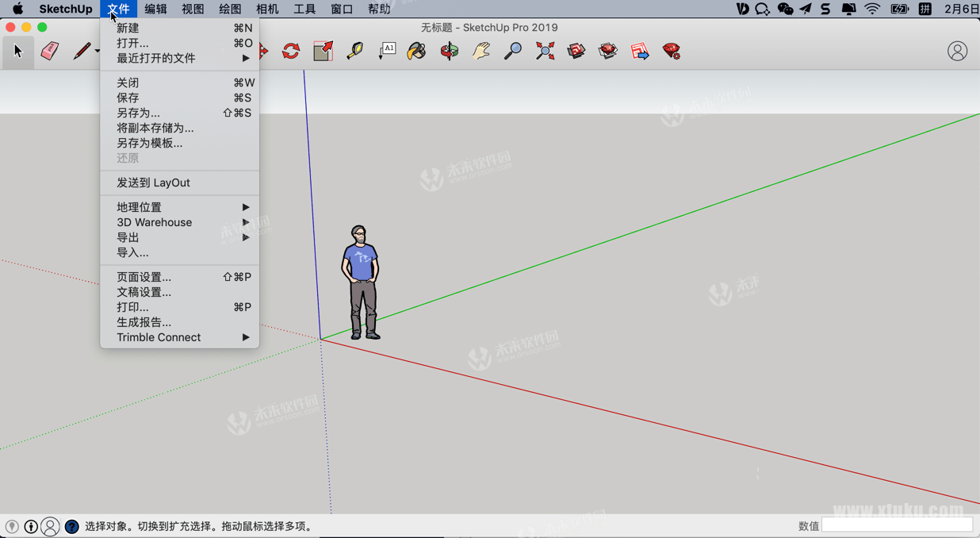Select 保存 in the File menu
The image size is (980, 538).
click(x=179, y=98)
